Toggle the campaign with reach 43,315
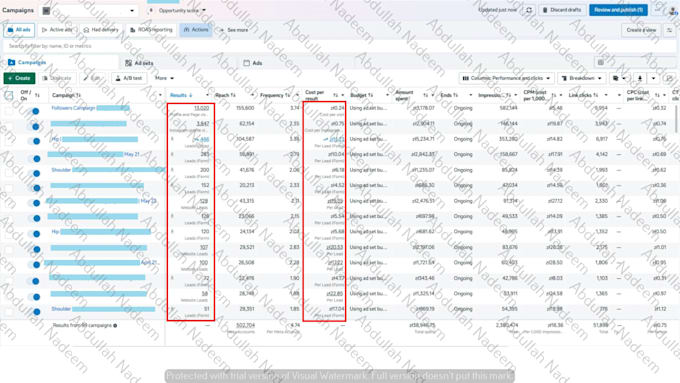The image size is (680, 383). (33, 203)
